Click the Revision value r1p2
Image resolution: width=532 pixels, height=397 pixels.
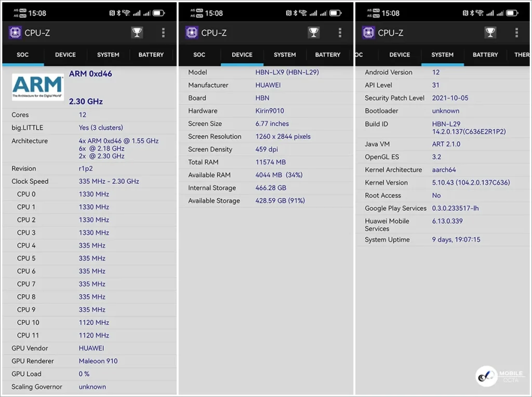pyautogui.click(x=86, y=169)
